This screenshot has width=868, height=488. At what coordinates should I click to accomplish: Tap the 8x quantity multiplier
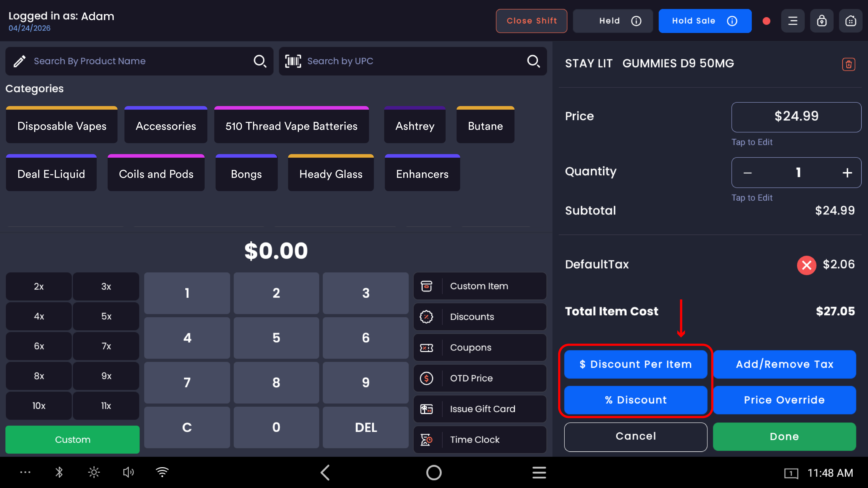[39, 376]
